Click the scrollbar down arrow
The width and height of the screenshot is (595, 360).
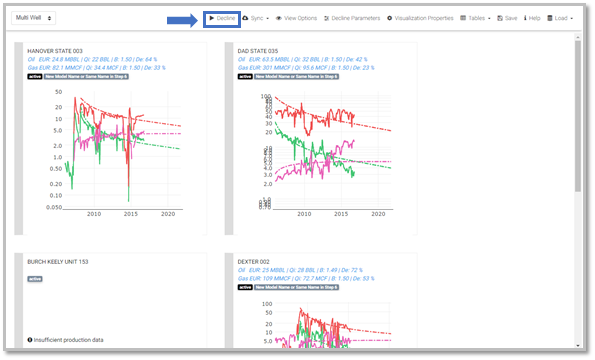578,345
